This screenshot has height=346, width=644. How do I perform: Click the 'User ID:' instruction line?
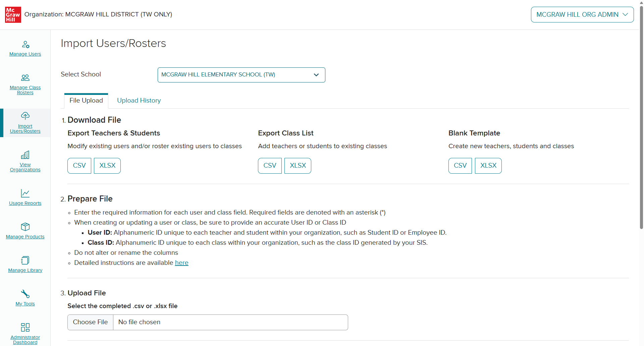coord(267,233)
